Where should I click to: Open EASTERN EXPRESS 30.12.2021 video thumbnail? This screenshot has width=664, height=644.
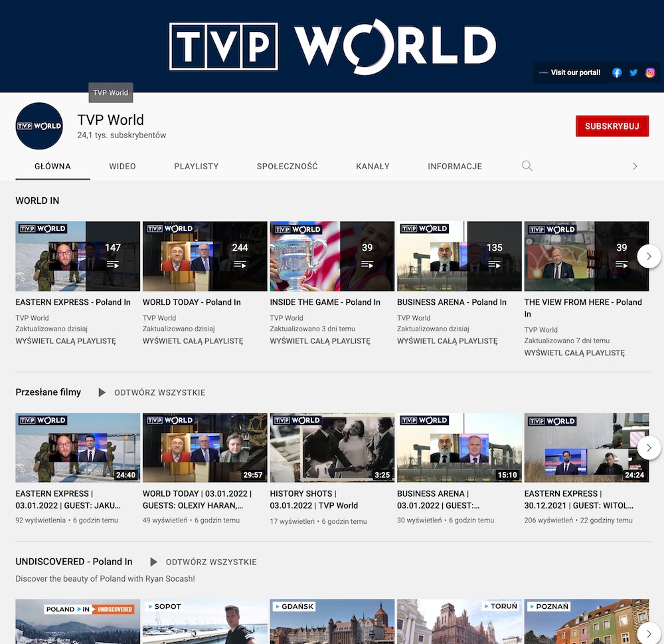[586, 447]
